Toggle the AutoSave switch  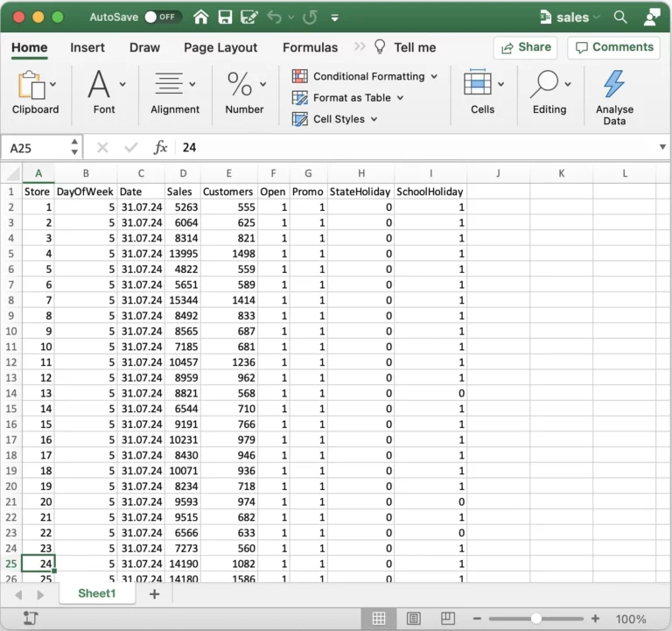162,18
